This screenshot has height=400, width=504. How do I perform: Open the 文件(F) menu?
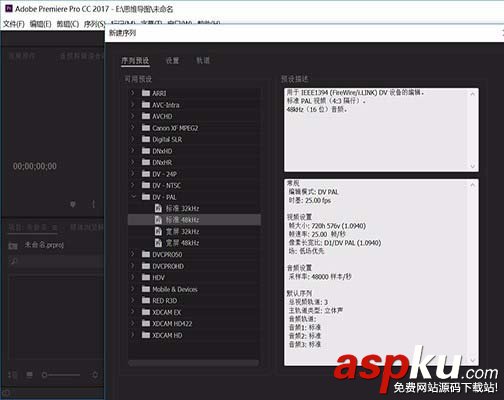(14, 24)
